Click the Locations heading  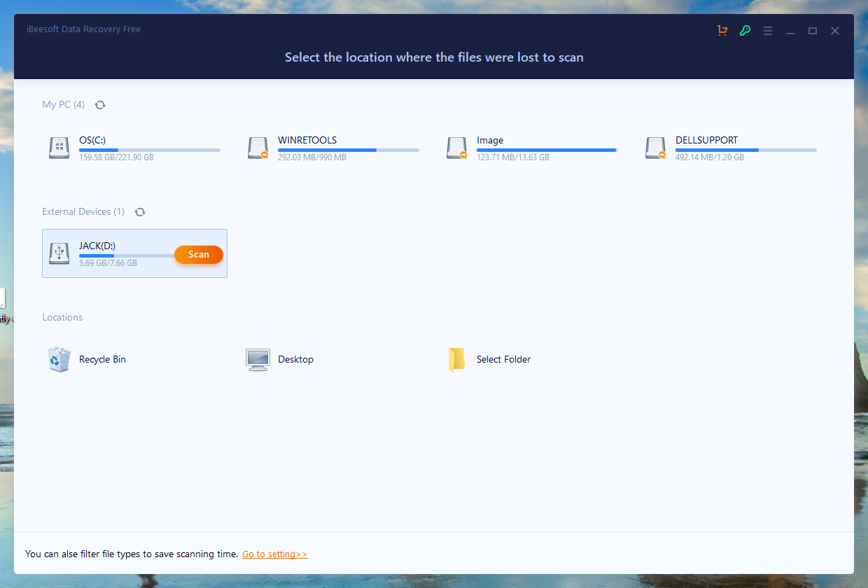point(62,318)
